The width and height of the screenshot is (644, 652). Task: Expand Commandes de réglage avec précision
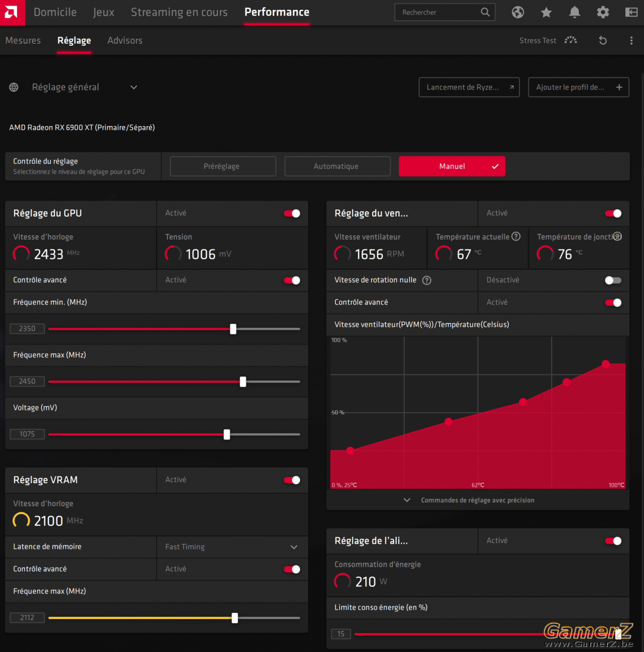pyautogui.click(x=478, y=500)
